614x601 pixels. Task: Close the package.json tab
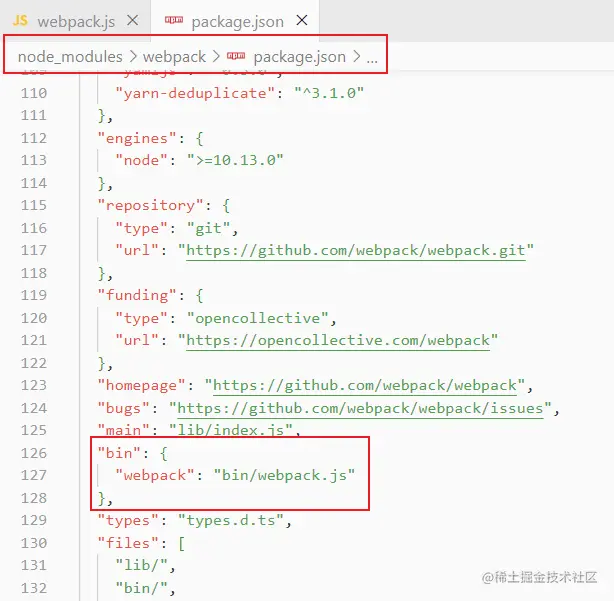tap(302, 20)
